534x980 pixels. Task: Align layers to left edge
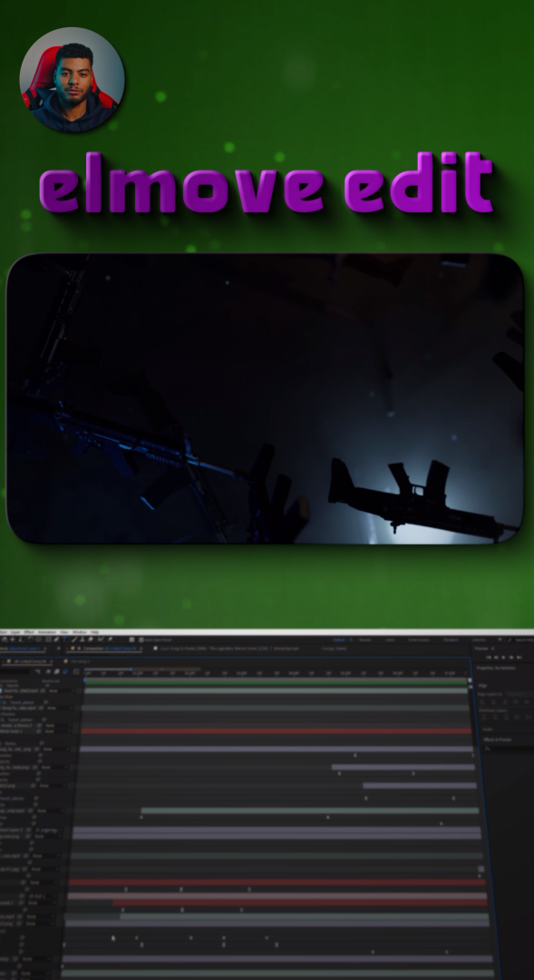tap(482, 701)
